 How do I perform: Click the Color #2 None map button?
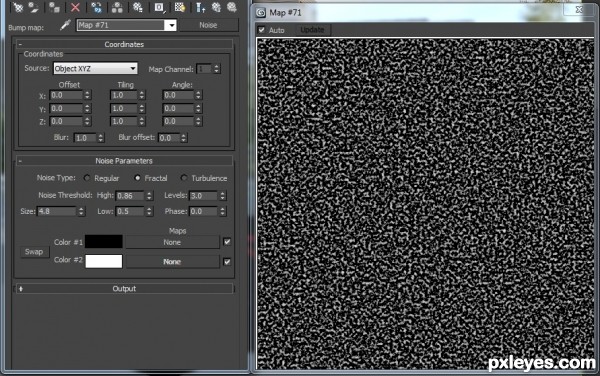click(173, 262)
